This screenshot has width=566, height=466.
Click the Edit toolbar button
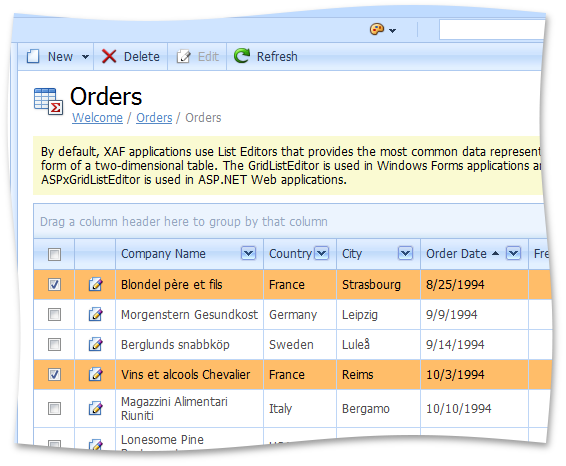pos(197,57)
